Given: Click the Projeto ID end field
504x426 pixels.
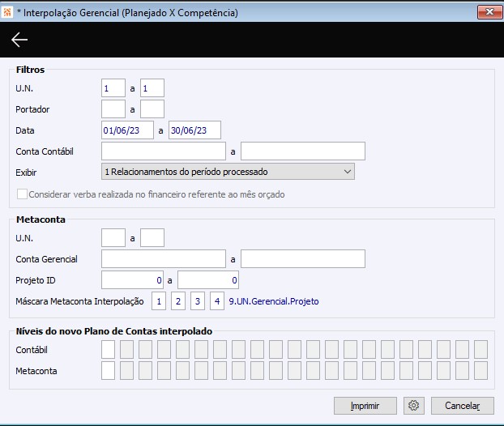Looking at the screenshot, I should (208, 280).
